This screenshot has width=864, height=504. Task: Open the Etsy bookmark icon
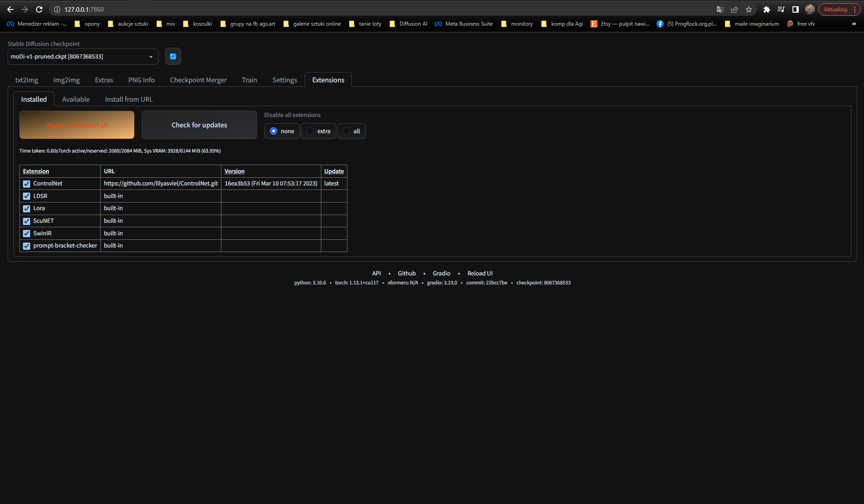coord(594,24)
